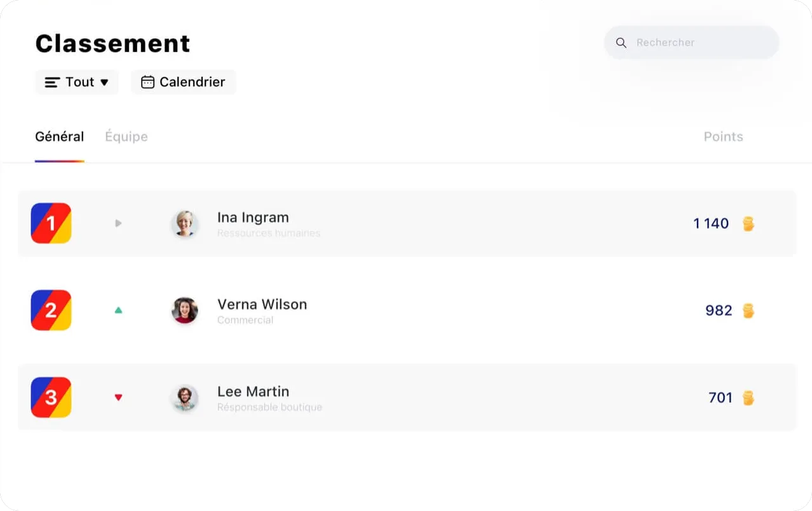Click the coin icon beside Verna Wilson's points
The height and width of the screenshot is (511, 812).
(748, 310)
